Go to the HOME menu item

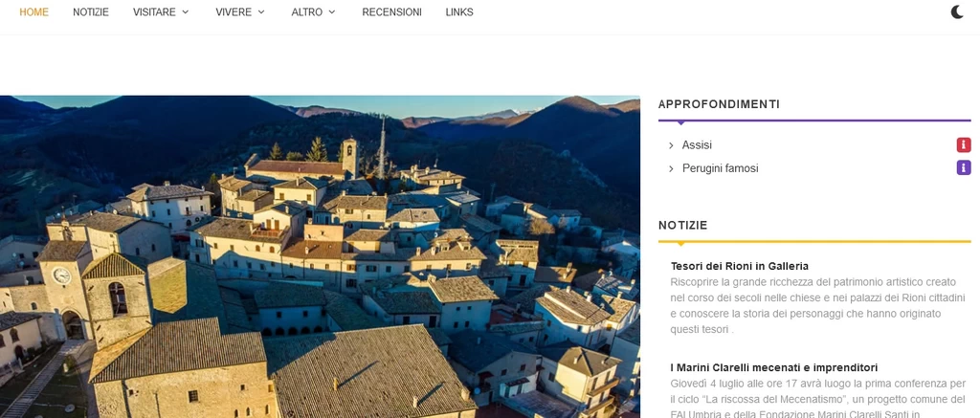pos(33,11)
